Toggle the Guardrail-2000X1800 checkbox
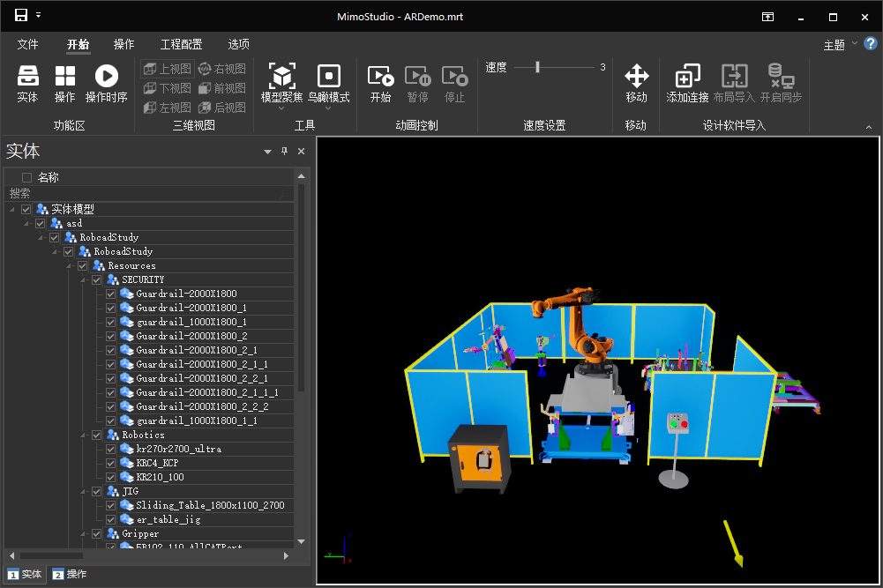Screen dimensions: 883x588 pos(111,294)
